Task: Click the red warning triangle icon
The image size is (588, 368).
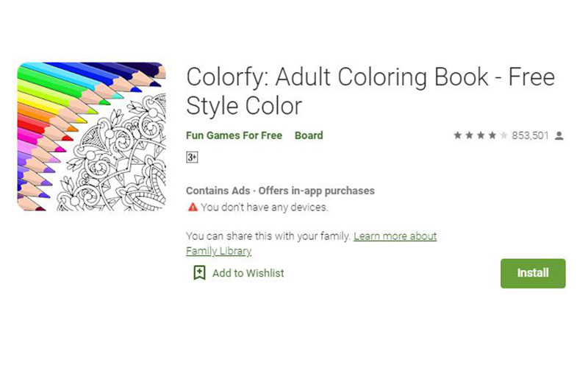Action: (x=193, y=207)
